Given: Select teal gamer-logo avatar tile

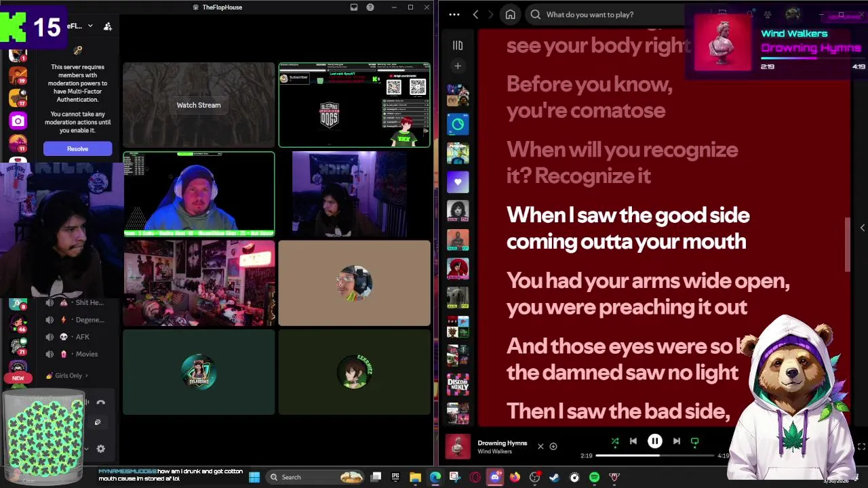Looking at the screenshot, I should coord(199,372).
